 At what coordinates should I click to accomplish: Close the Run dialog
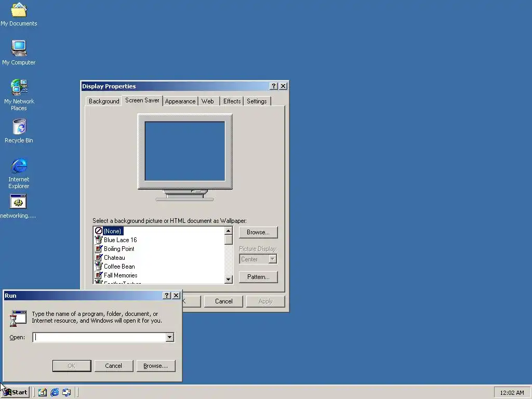coord(176,296)
